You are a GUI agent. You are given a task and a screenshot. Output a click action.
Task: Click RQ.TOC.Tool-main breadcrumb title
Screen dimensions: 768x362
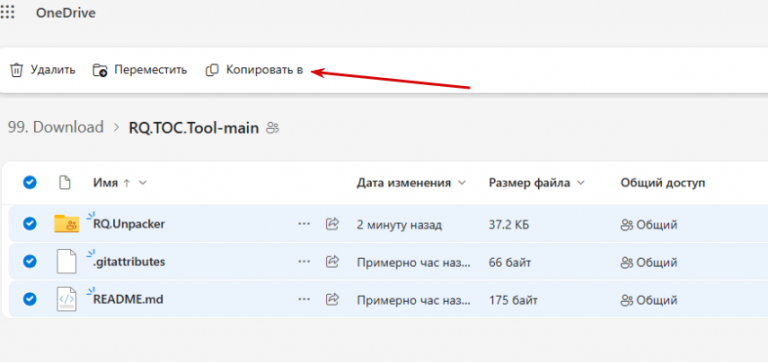193,128
